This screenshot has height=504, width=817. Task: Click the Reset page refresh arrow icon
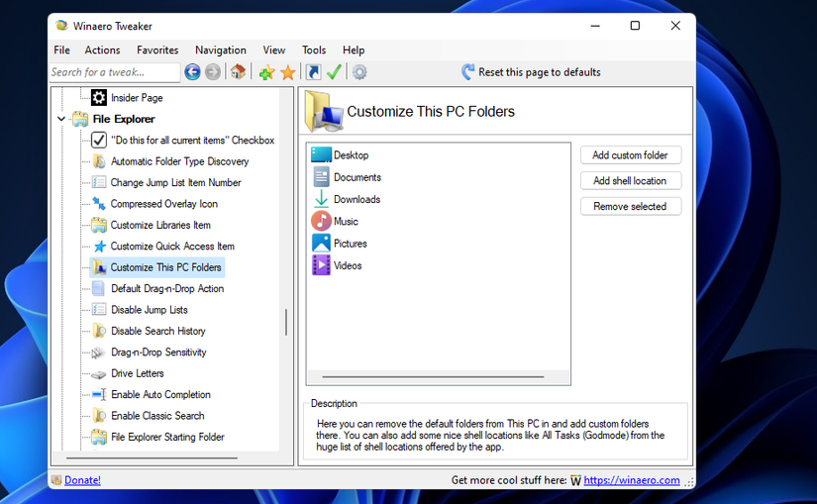tap(467, 72)
